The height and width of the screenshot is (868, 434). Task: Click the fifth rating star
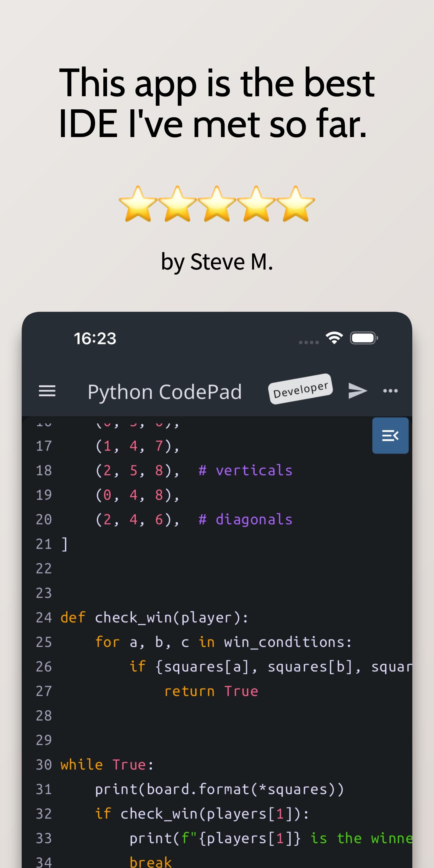[296, 204]
